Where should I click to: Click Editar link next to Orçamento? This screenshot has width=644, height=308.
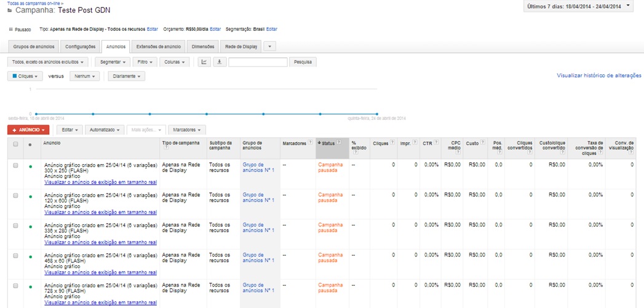tap(215, 30)
